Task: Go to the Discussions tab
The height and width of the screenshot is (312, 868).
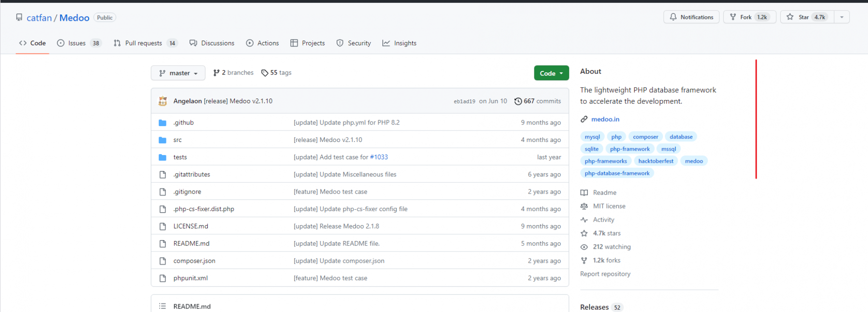Action: point(212,43)
